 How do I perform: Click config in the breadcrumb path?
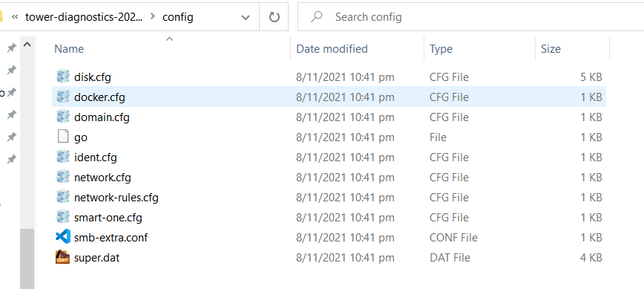coord(178,17)
